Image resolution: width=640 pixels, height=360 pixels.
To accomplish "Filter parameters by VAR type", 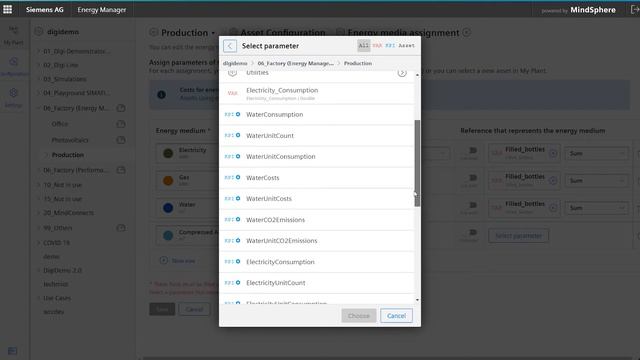I will pos(377,46).
